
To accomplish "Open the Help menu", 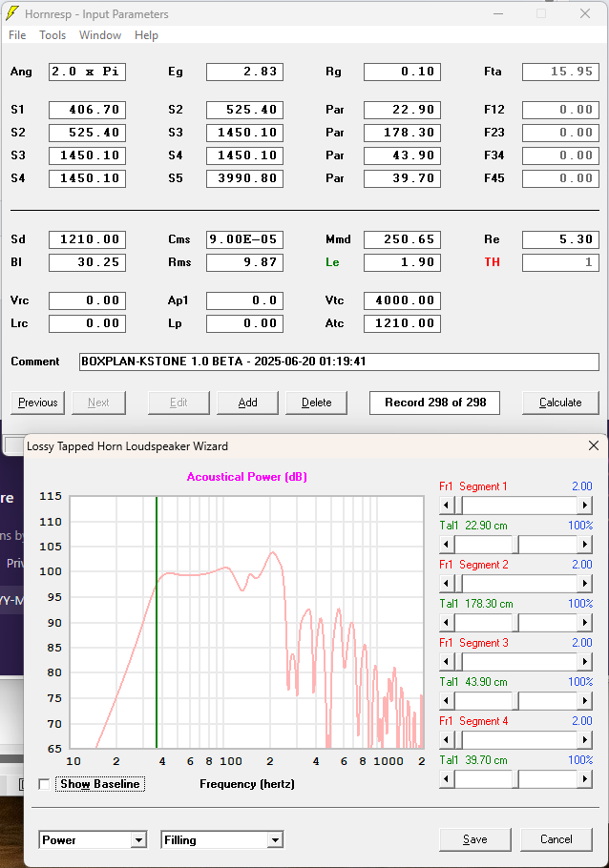I will tap(146, 35).
